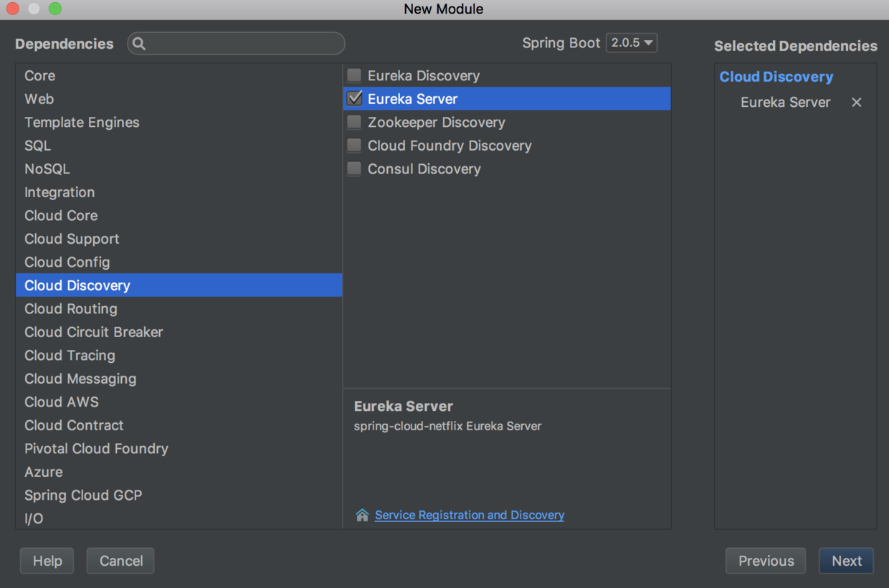
Task: Click the Next button
Action: [846, 561]
